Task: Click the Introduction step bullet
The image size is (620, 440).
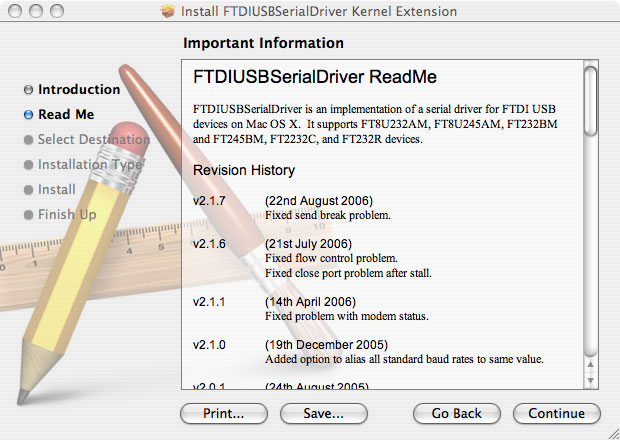Action: pyautogui.click(x=28, y=90)
